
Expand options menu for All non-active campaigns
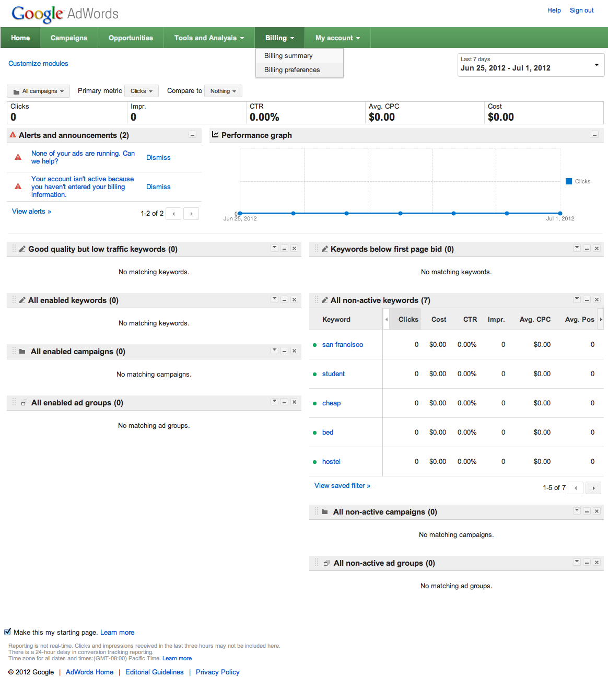pyautogui.click(x=577, y=511)
